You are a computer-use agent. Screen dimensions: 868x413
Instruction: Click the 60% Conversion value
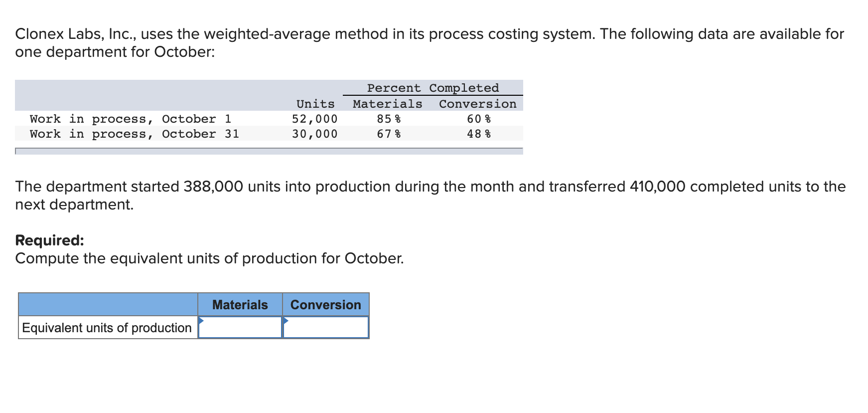[x=478, y=119]
